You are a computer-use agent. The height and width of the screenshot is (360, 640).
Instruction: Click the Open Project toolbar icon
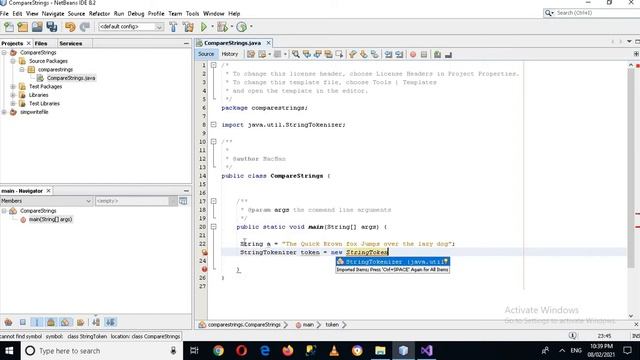click(x=37, y=27)
